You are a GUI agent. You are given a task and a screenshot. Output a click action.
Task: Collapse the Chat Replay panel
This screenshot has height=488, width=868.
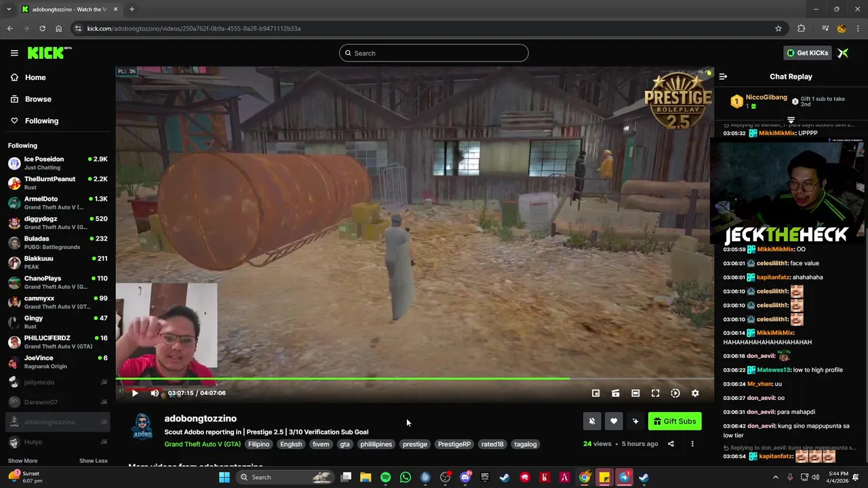tap(723, 77)
